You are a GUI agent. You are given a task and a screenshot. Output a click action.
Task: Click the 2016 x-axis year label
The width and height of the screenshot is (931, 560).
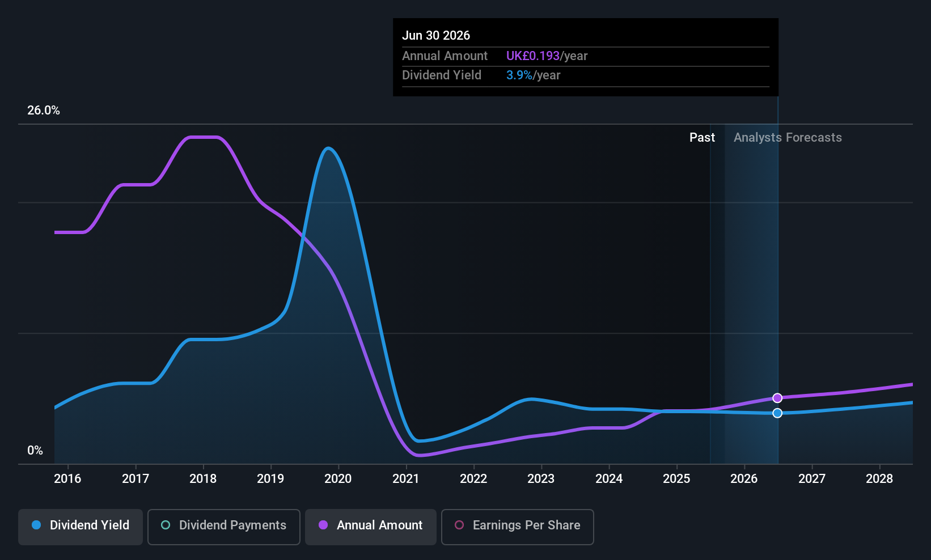pyautogui.click(x=67, y=479)
